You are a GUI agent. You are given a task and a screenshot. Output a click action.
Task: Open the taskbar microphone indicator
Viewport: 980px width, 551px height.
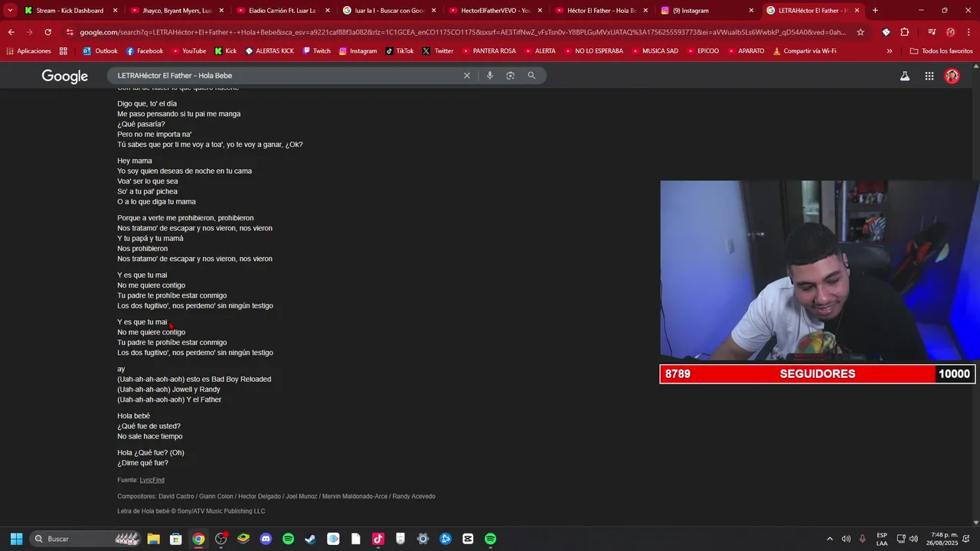pyautogui.click(x=863, y=539)
